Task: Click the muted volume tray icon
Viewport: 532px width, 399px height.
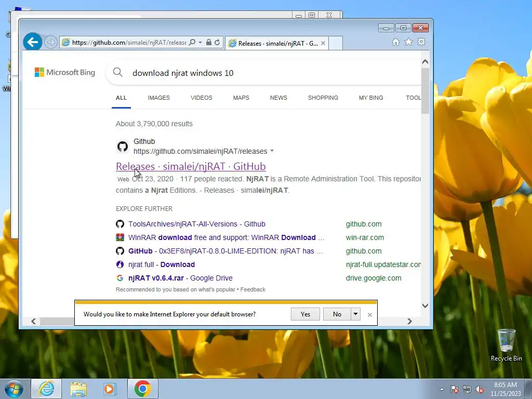Action: pos(480,389)
